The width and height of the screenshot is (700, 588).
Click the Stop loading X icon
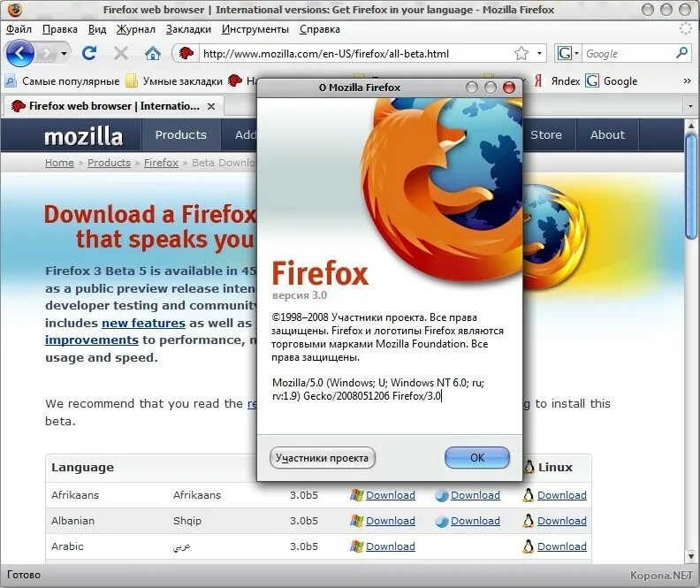(x=121, y=54)
